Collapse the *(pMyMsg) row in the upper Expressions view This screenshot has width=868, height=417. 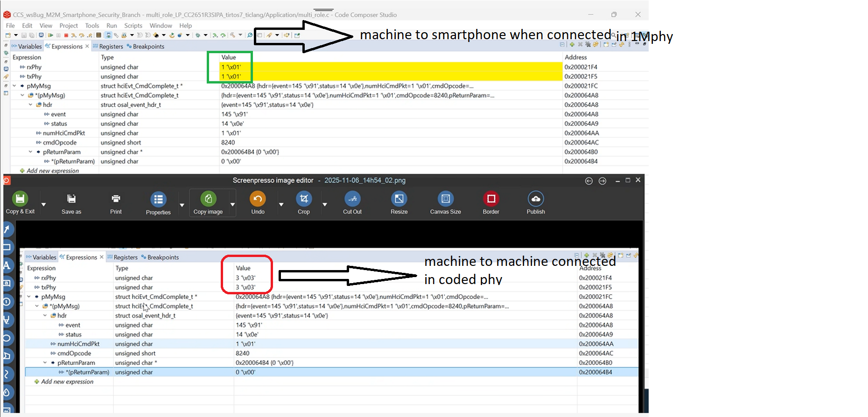[x=22, y=95]
